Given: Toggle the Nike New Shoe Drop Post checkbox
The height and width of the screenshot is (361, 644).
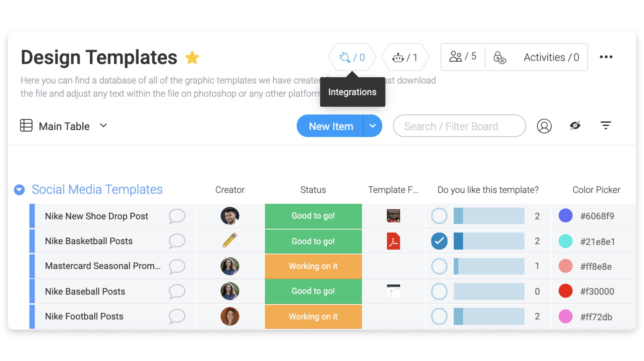Looking at the screenshot, I should [439, 216].
